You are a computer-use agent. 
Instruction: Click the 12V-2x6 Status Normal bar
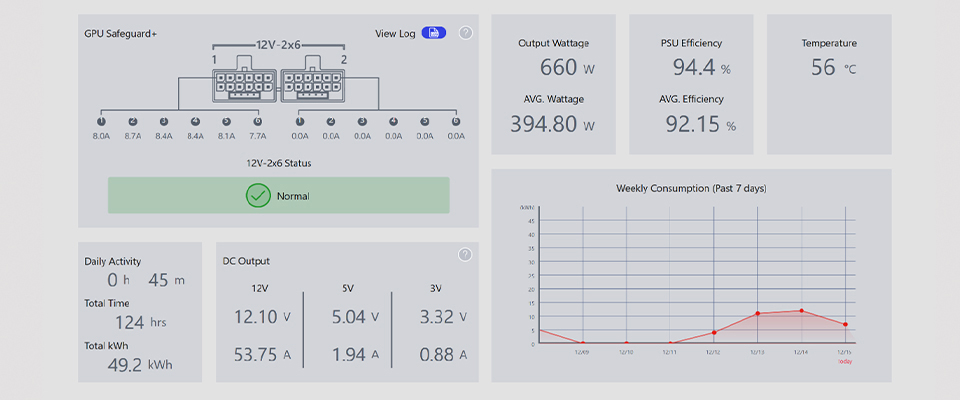(279, 196)
